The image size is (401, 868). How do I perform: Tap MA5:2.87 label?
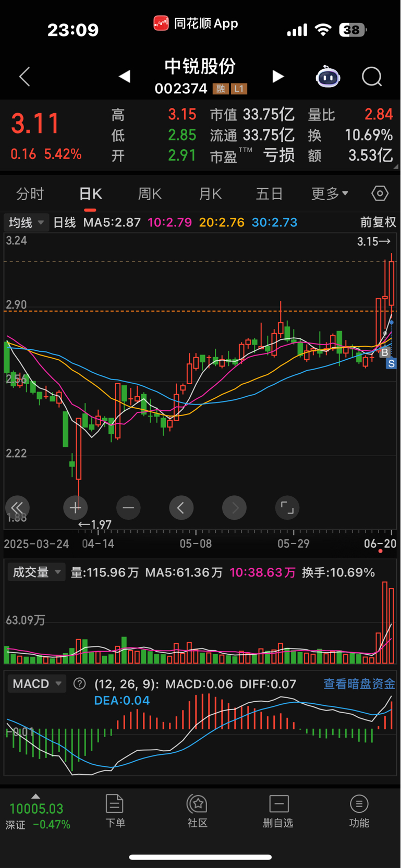(x=112, y=223)
